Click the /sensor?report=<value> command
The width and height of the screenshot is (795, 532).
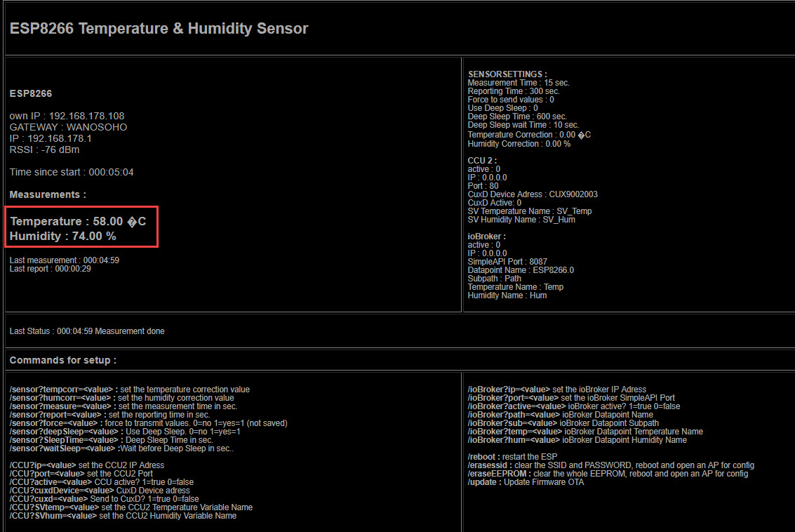[110, 415]
